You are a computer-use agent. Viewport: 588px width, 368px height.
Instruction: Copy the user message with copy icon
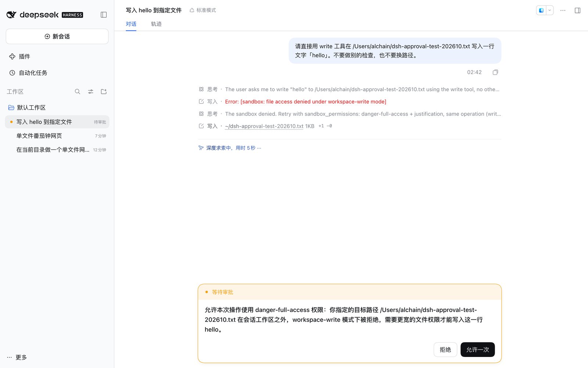(495, 72)
